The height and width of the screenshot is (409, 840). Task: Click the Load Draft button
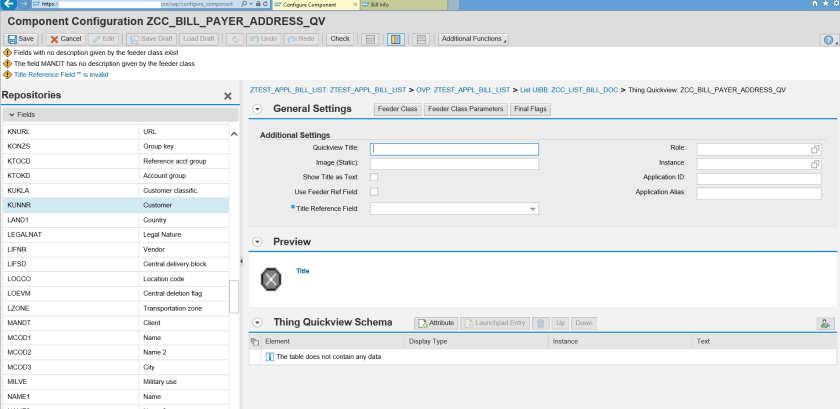(199, 39)
